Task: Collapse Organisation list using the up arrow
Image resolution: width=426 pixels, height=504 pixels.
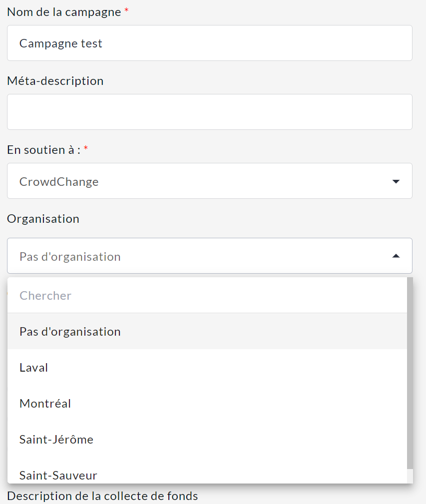Action: pos(396,256)
